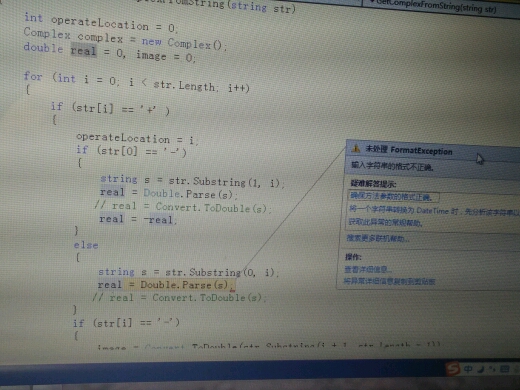Screen dimensions: 520x390
Task: Click 查看详细信息... under 操作
Action: coord(368,269)
